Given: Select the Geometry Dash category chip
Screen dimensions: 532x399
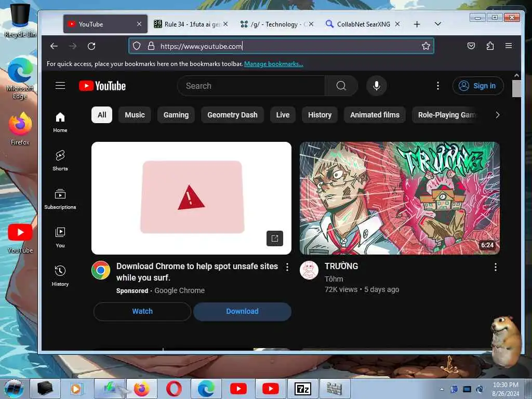Looking at the screenshot, I should coord(232,115).
